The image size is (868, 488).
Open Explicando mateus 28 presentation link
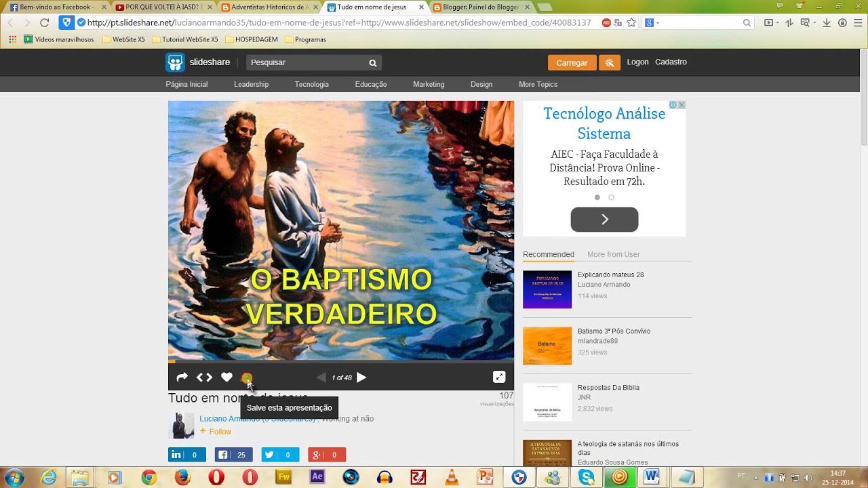coord(610,274)
